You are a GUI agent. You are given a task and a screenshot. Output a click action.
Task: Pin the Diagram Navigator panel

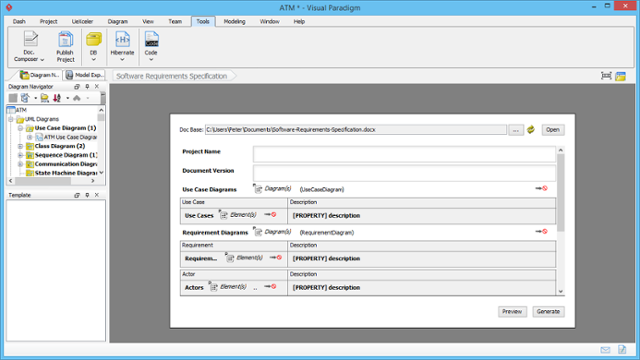coord(87,87)
